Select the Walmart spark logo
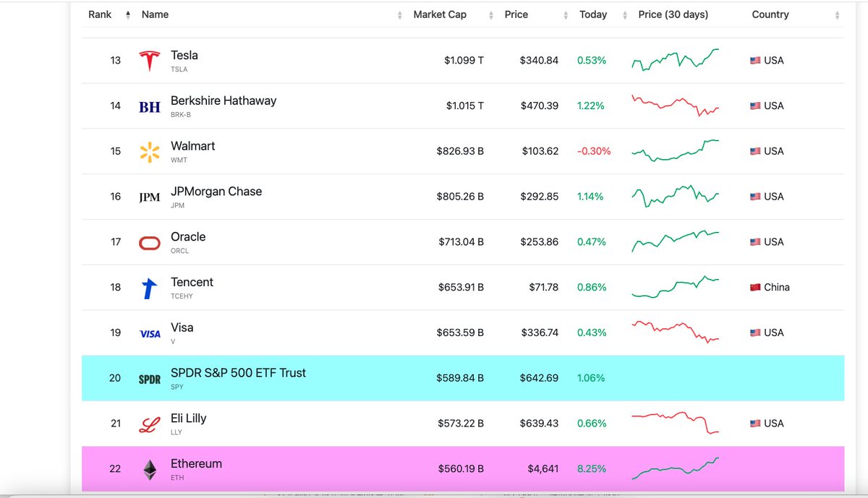The image size is (868, 498). coord(149,151)
